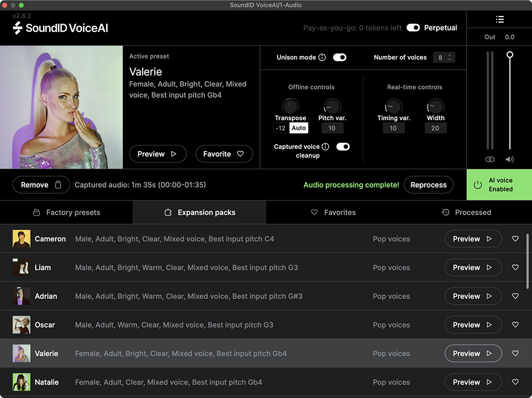Select Adrian preset thumbnail
Viewport: 532px width, 398px height.
click(21, 296)
